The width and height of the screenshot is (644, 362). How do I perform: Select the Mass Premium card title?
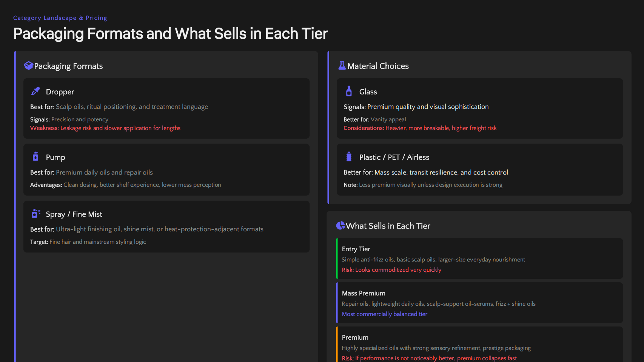pos(363,293)
